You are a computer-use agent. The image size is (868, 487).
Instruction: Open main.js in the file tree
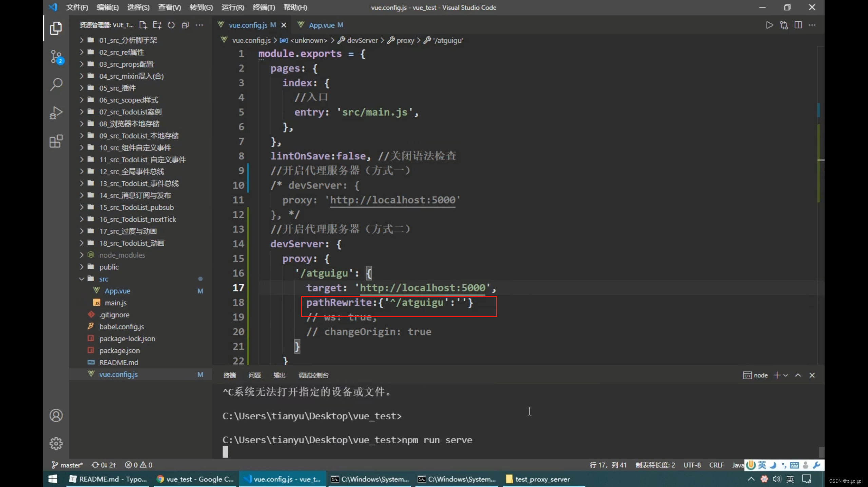[x=141, y=303]
